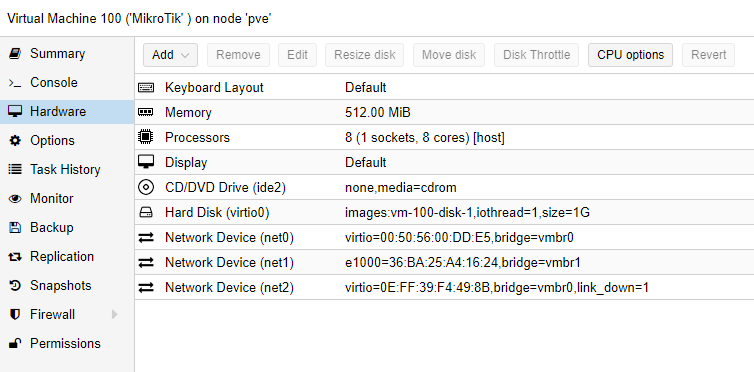Select the Network Device (net1) row
This screenshot has width=754, height=372.
coord(444,262)
